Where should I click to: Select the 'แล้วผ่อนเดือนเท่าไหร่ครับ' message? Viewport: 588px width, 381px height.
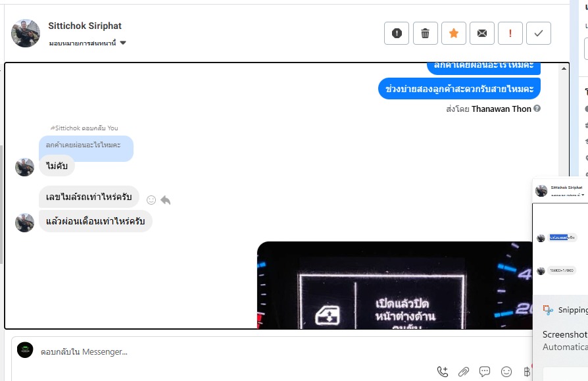(95, 221)
